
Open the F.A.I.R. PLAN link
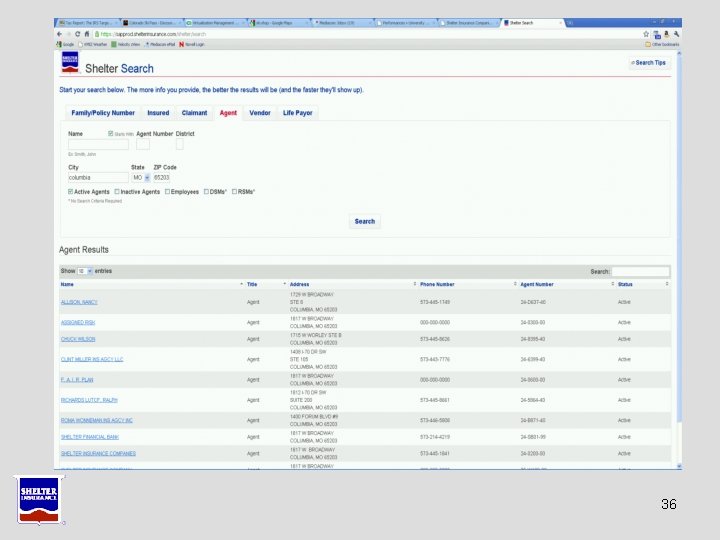(77, 380)
